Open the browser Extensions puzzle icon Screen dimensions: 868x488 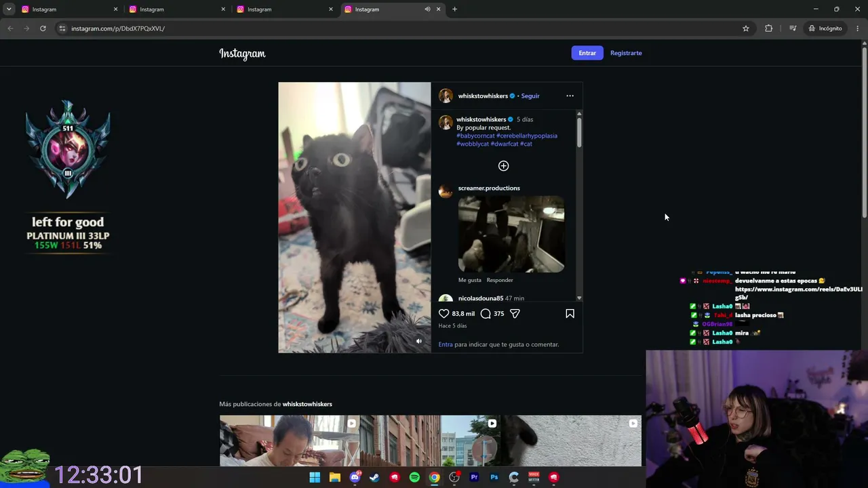[768, 28]
